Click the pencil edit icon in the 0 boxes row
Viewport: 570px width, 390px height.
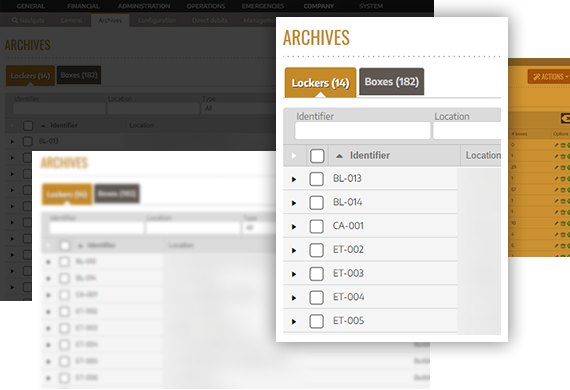click(556, 145)
